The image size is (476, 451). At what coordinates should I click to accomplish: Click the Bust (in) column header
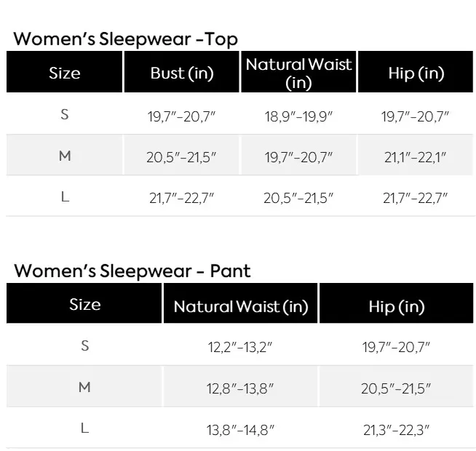point(181,73)
